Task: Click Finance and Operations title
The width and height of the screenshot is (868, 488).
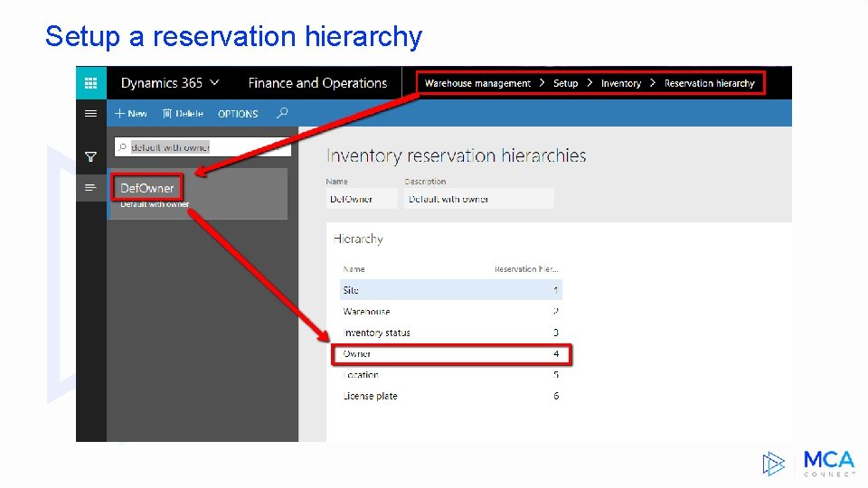Action: pyautogui.click(x=317, y=83)
